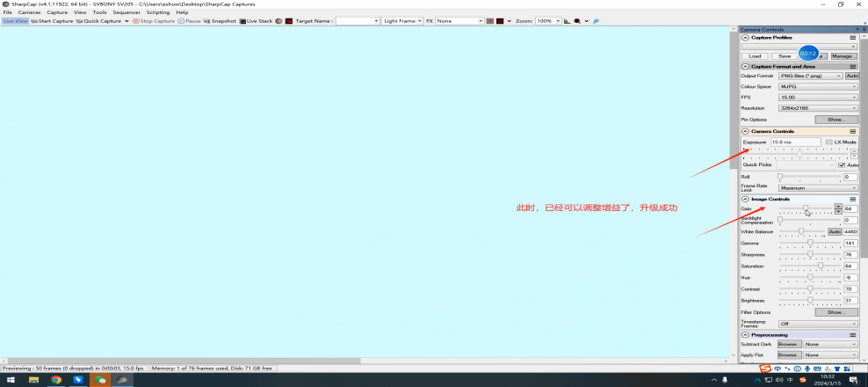
Task: Open Image Controls panel hamburger menu
Action: pos(852,199)
